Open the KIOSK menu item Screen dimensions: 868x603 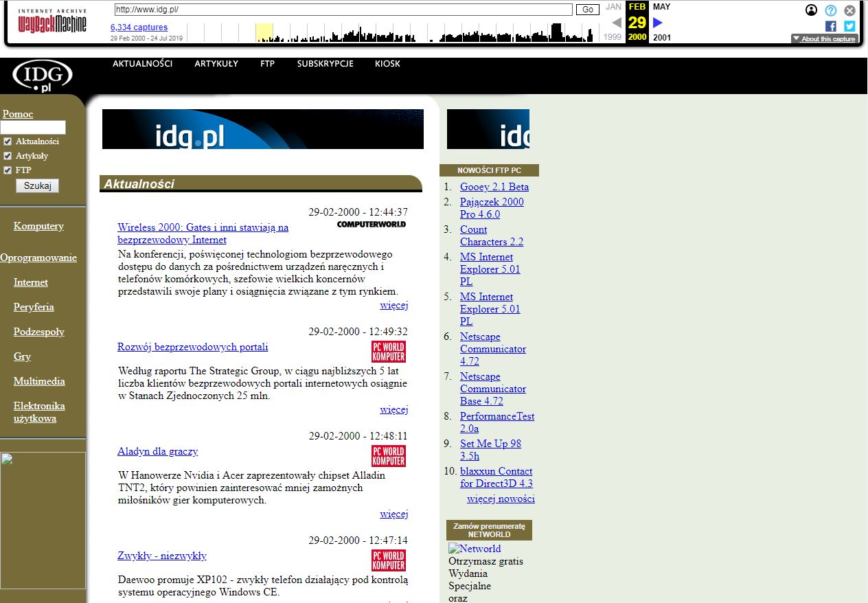387,64
